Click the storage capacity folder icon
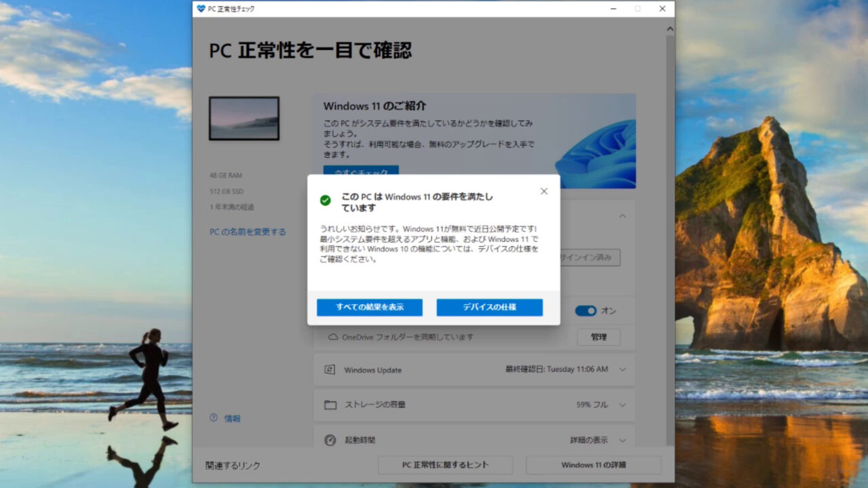Image resolution: width=868 pixels, height=488 pixels. (330, 405)
